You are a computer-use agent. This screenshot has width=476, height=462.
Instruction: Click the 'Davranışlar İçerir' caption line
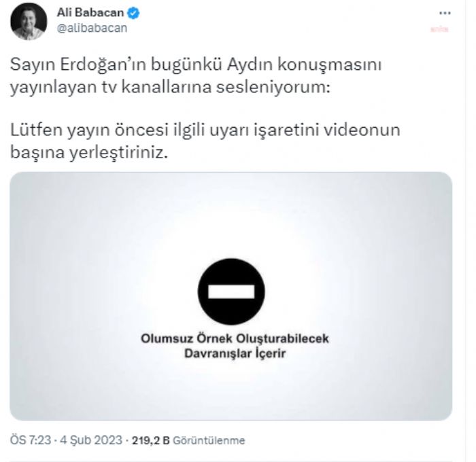point(235,353)
